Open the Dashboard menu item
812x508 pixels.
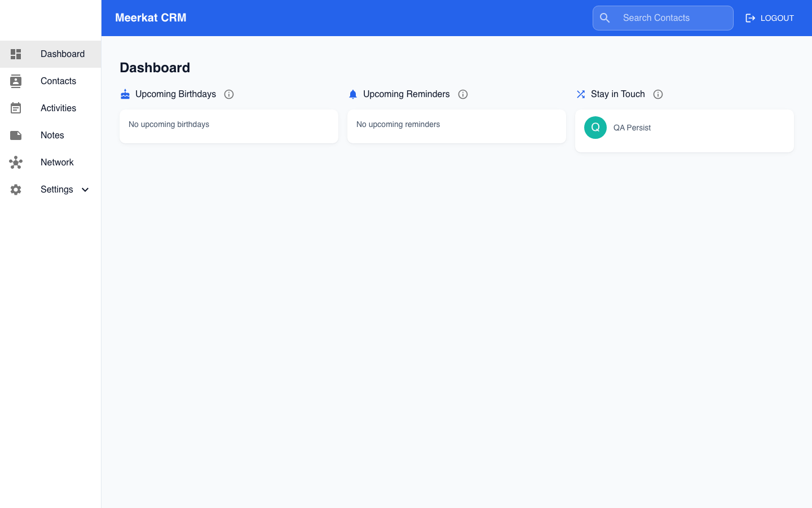(50, 54)
